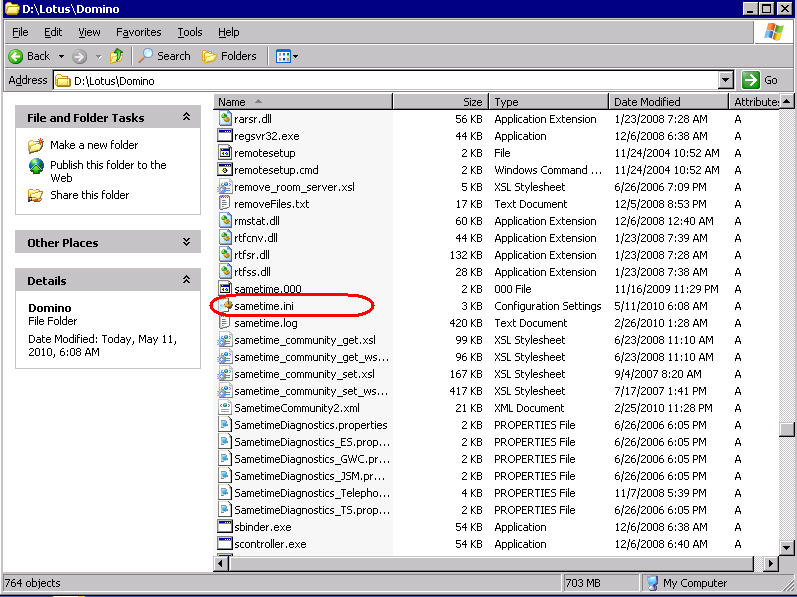
Task: Click the Share this folder icon
Action: (36, 195)
